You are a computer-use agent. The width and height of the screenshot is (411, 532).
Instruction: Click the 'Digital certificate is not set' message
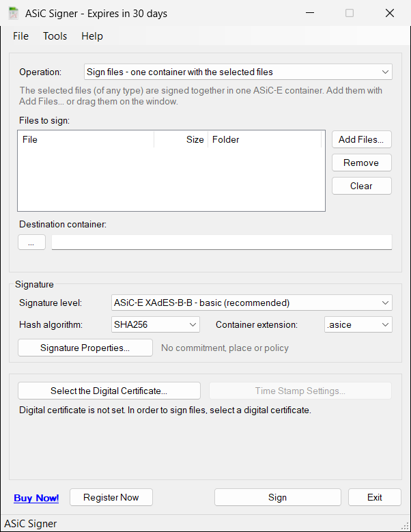[165, 410]
